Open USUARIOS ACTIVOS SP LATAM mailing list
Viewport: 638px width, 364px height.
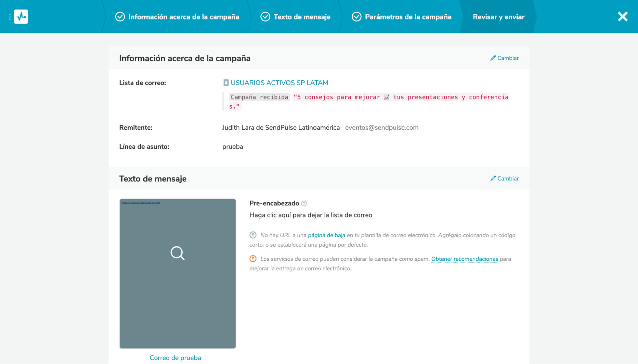click(x=279, y=83)
